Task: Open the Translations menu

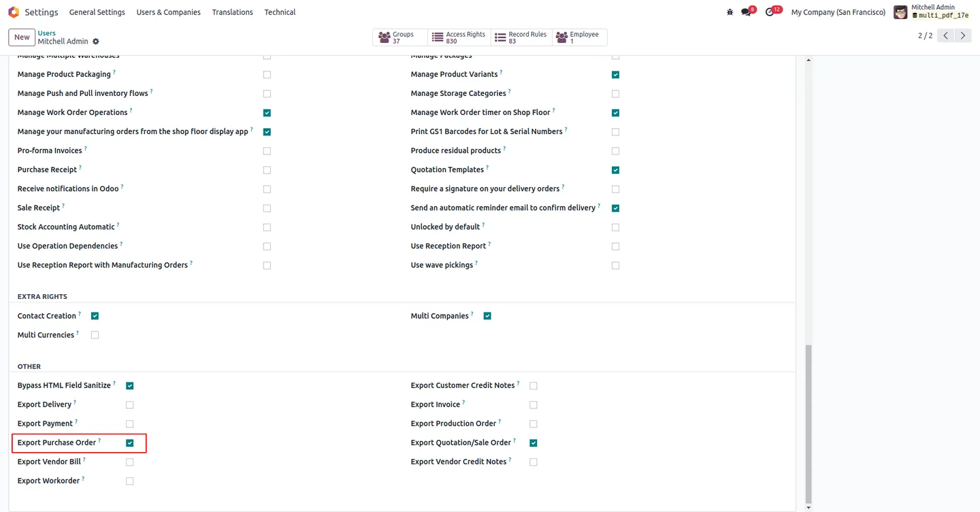Action: tap(232, 12)
